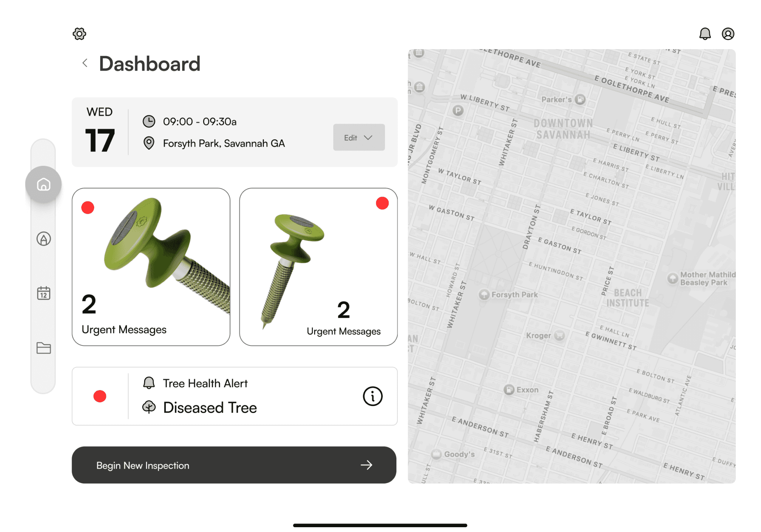Click the Exxon gas station map marker
761x532 pixels.
click(x=509, y=389)
